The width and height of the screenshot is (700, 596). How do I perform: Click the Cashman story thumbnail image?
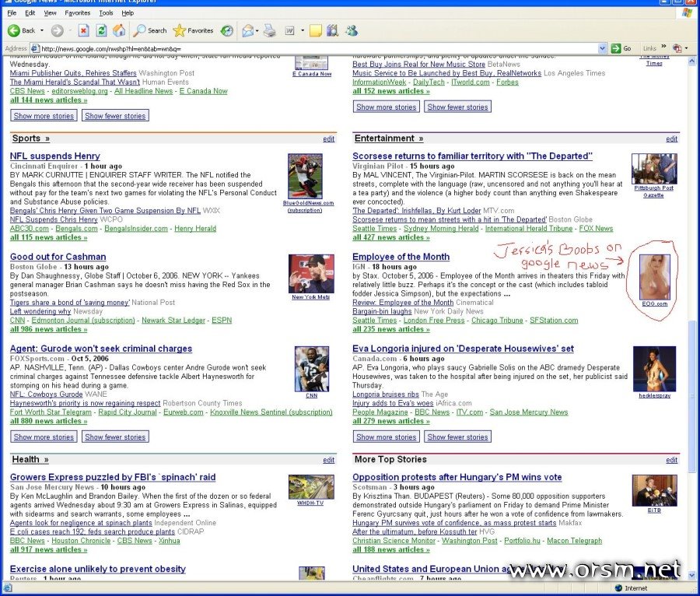(x=311, y=274)
